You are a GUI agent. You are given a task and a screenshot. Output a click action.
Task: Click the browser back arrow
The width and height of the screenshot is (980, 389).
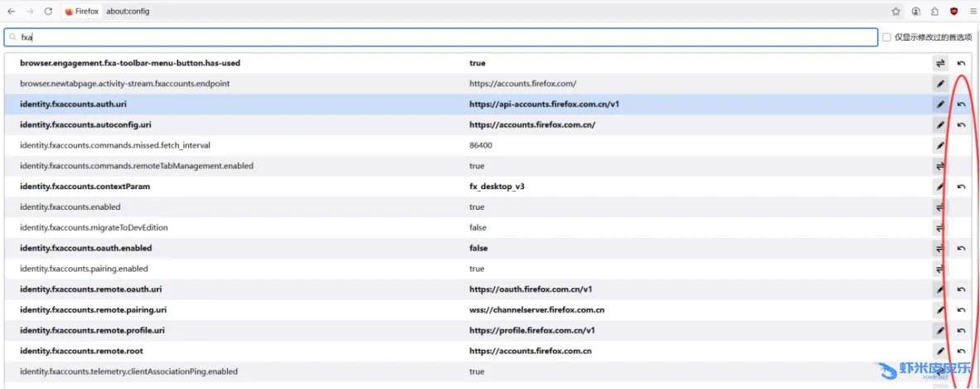coord(10,12)
